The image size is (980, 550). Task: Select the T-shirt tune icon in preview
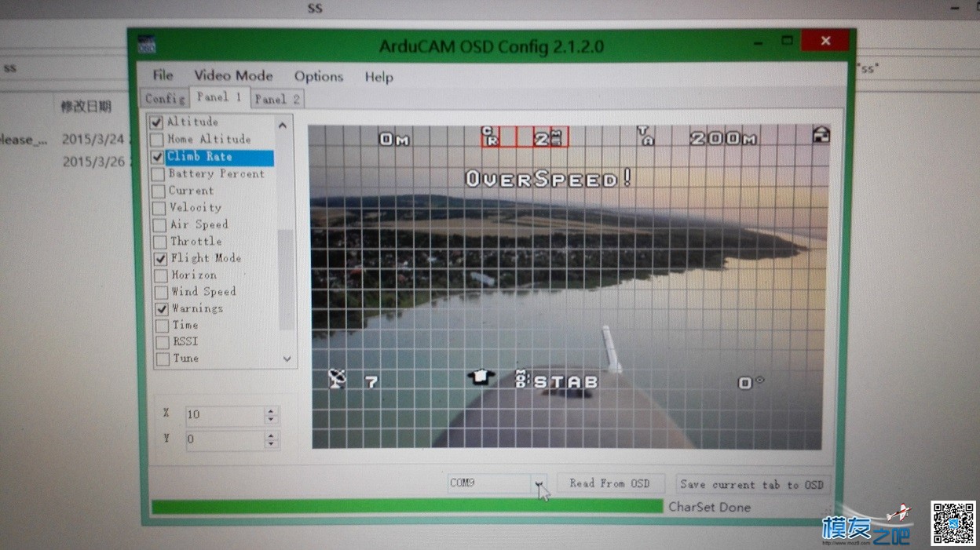pos(481,377)
